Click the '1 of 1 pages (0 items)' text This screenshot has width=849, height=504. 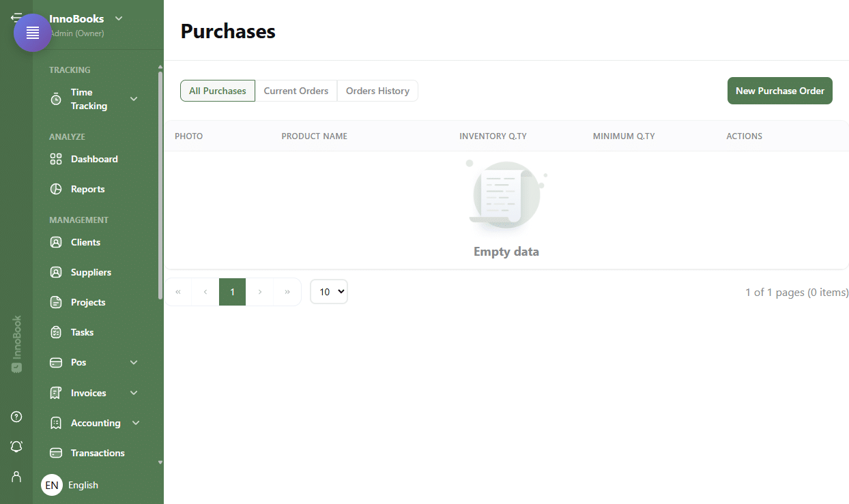point(797,293)
